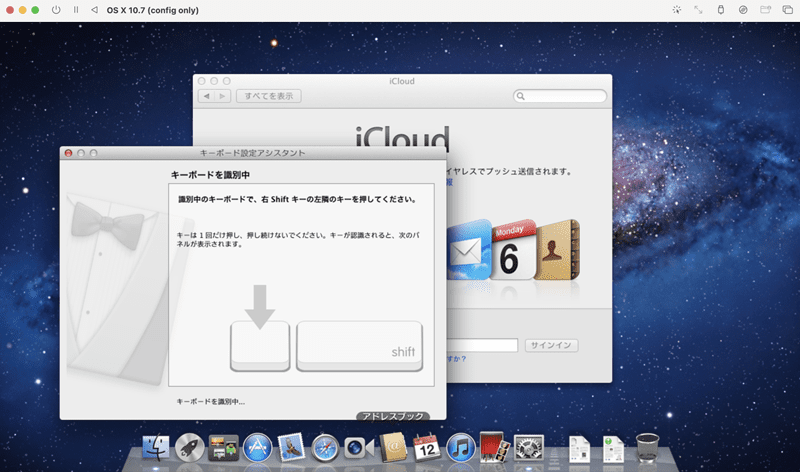Image resolution: width=800 pixels, height=472 pixels.
Task: Click the back triangle icon in VM toolbar
Action: (x=94, y=10)
